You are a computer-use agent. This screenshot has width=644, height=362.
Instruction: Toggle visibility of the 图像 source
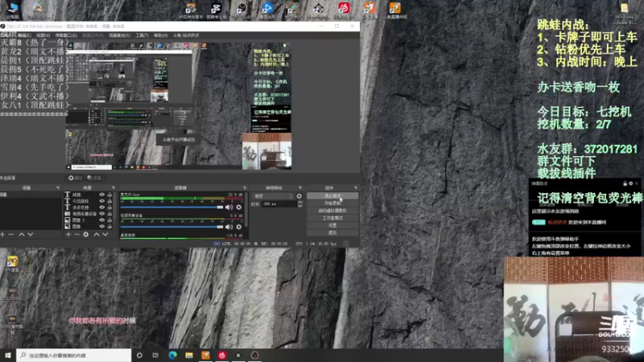(102, 226)
